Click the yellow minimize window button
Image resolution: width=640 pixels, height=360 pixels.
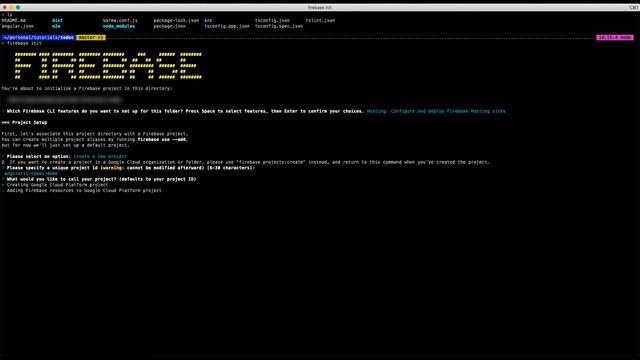[x=11, y=7]
